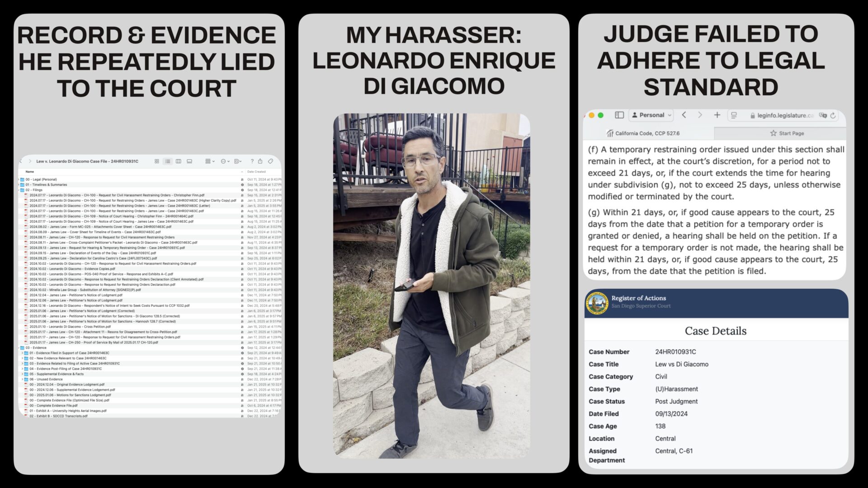Switch Finder to list view

point(168,161)
